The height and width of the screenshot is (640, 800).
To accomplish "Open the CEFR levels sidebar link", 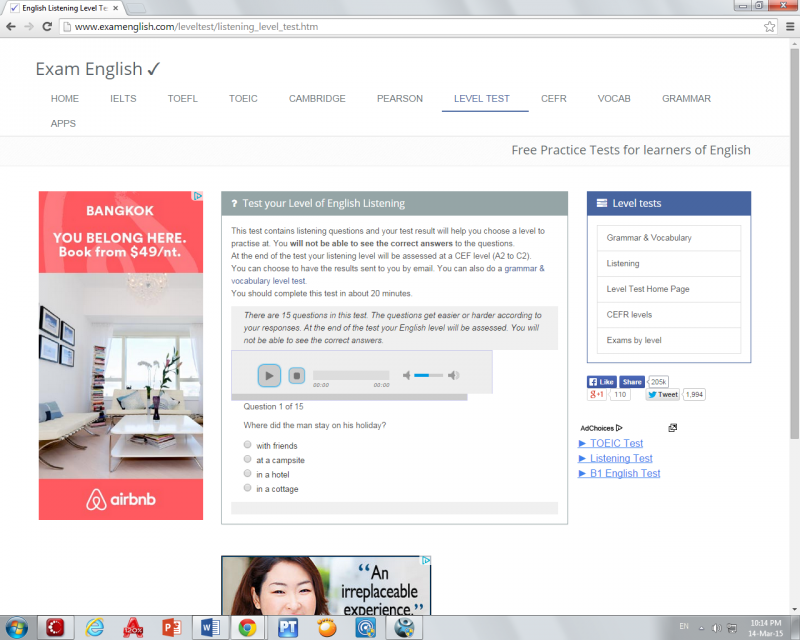I will 629,315.
